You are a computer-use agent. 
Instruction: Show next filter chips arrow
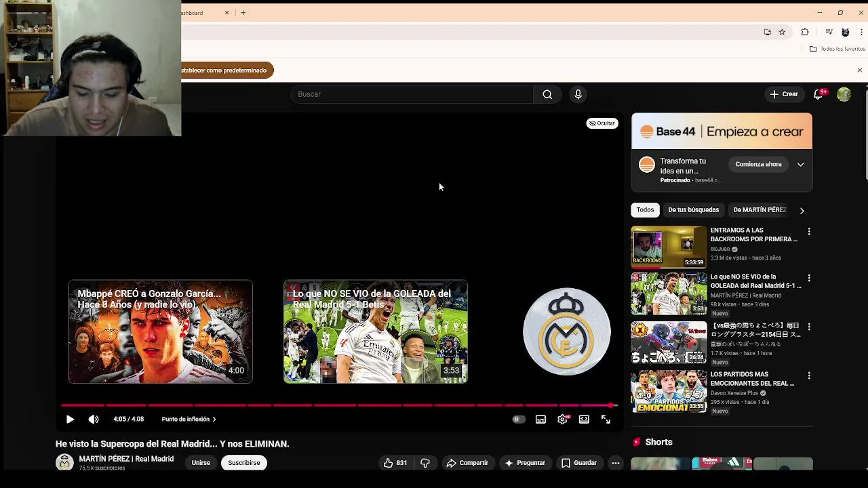pos(802,211)
